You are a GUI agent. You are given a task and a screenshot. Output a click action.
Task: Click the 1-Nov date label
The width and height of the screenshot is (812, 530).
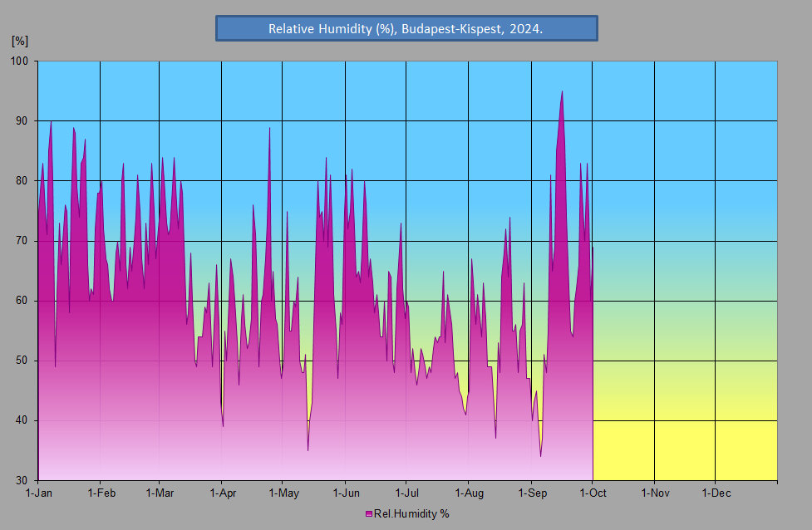pos(654,493)
